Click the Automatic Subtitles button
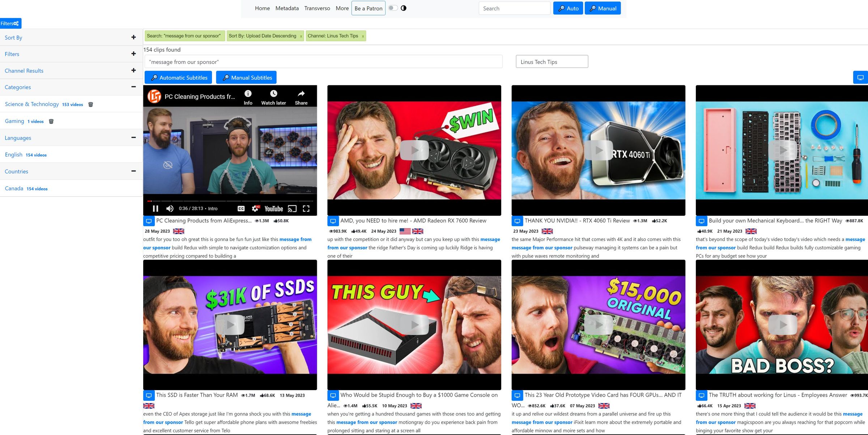 [178, 77]
